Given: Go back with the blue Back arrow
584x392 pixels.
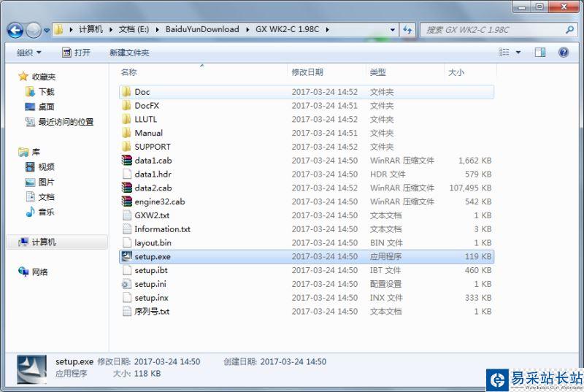Looking at the screenshot, I should 15,30.
